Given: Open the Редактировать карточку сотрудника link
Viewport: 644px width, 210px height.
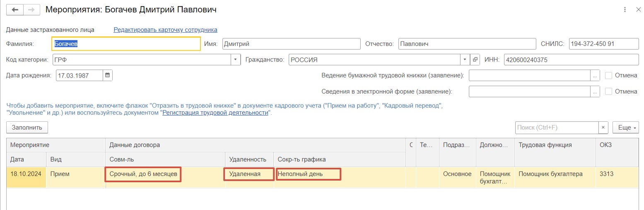Looking at the screenshot, I should click(x=165, y=30).
